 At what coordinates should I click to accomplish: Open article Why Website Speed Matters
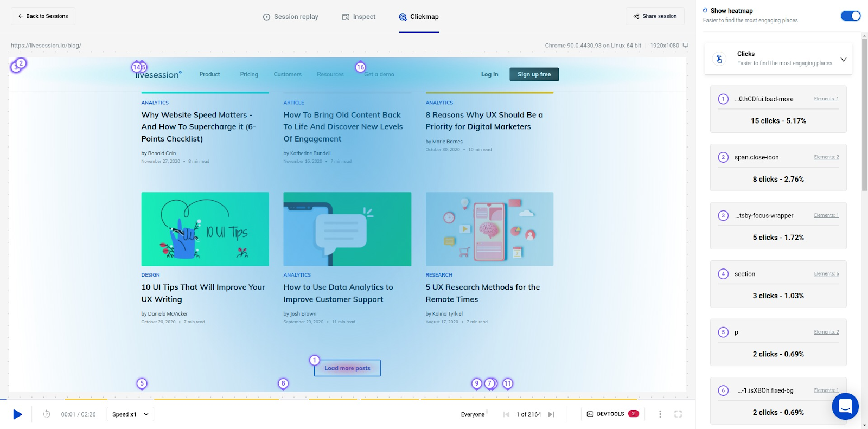click(199, 127)
